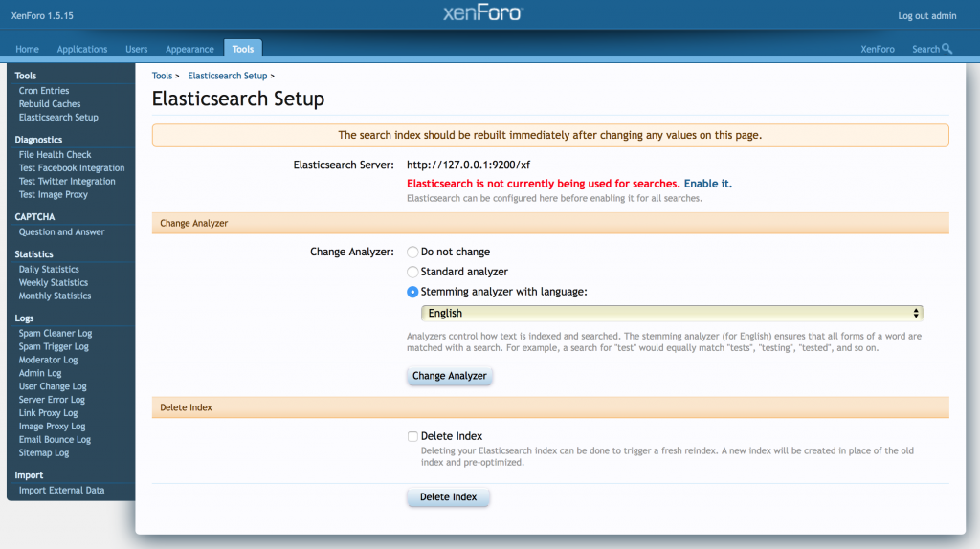Open the Users navigation tab

click(136, 49)
